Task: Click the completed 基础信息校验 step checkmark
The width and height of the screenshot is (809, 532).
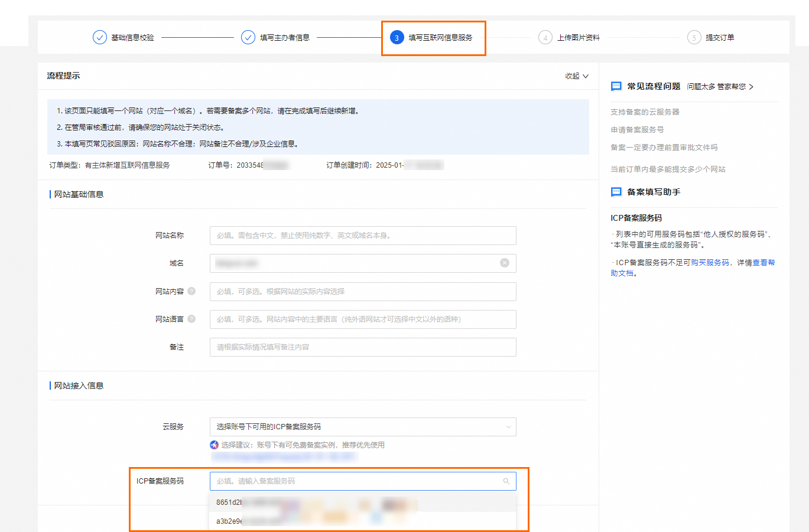Action: click(x=100, y=37)
